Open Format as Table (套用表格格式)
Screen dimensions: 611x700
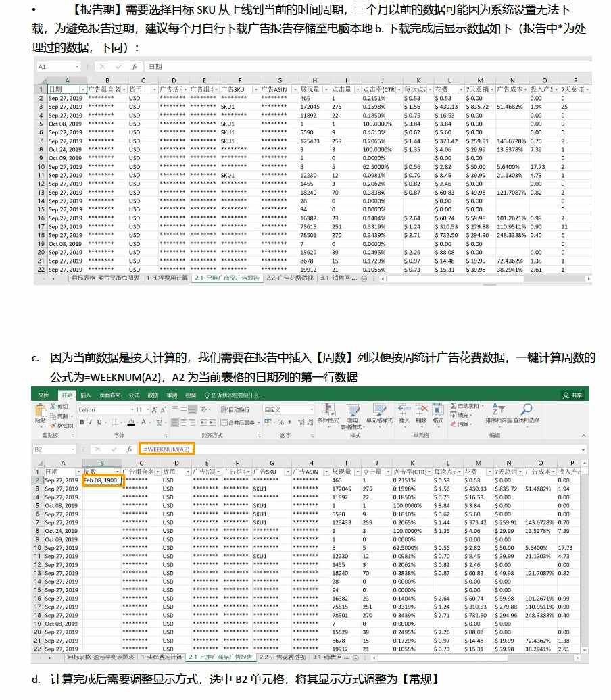point(352,416)
